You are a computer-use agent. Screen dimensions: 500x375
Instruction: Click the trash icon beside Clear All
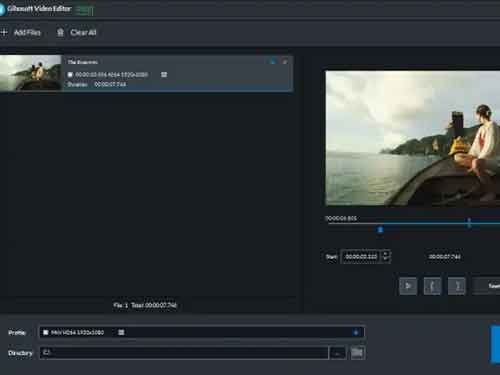click(x=60, y=32)
